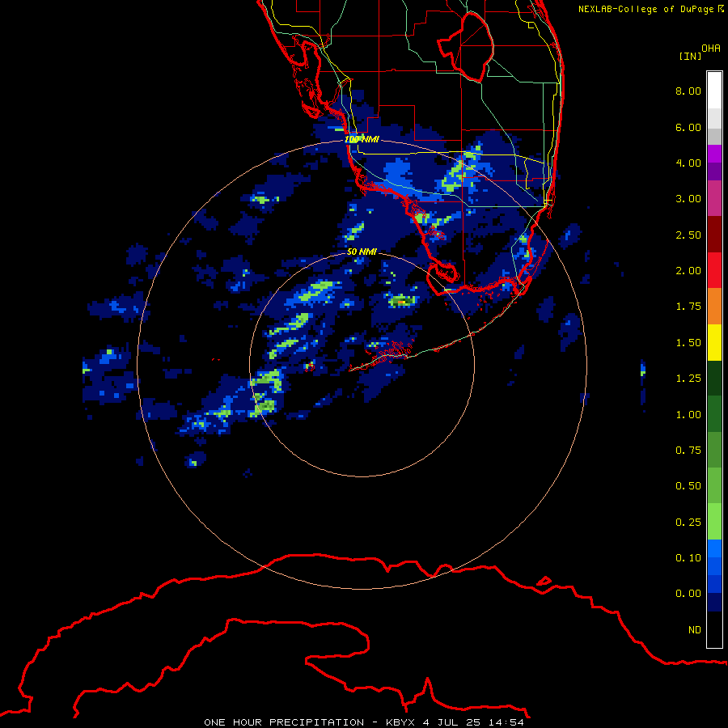Pick the white swatch atop the color scale
This screenshot has height=728, width=728.
(x=714, y=90)
